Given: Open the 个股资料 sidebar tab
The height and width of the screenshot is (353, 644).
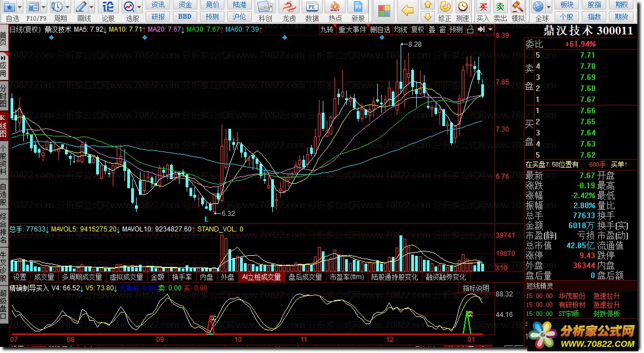Looking at the screenshot, I should click(x=4, y=161).
